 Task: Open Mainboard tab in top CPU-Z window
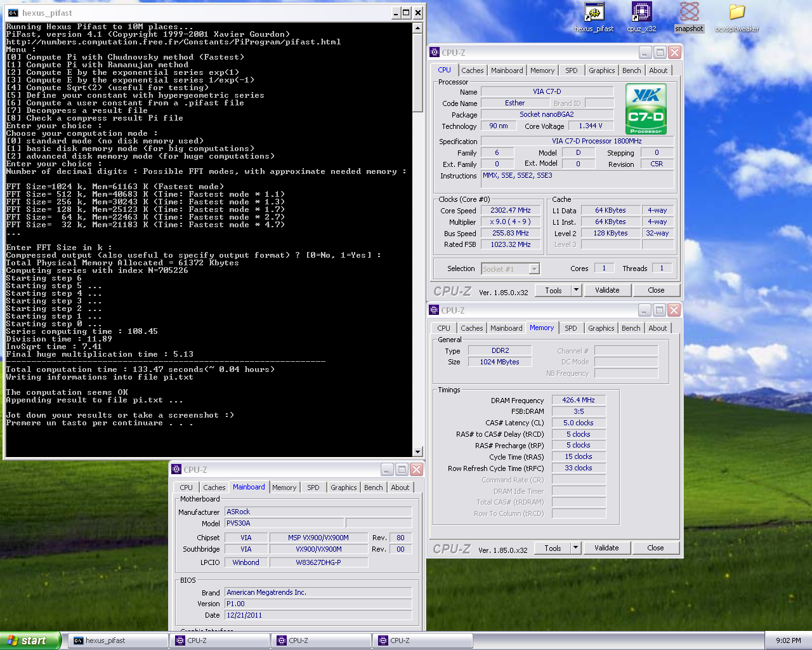click(x=507, y=70)
